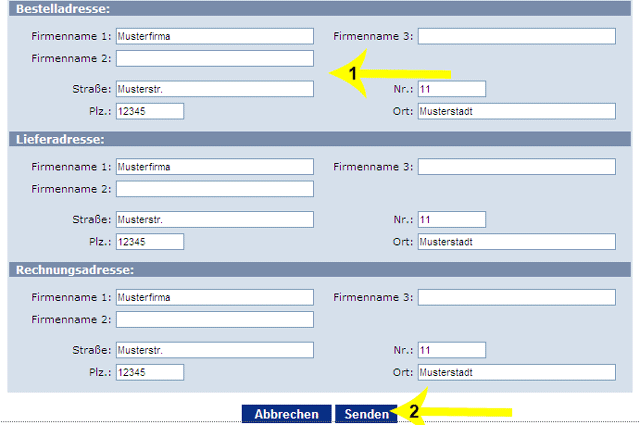Click the Senden button
The height and width of the screenshot is (425, 640).
tap(366, 414)
